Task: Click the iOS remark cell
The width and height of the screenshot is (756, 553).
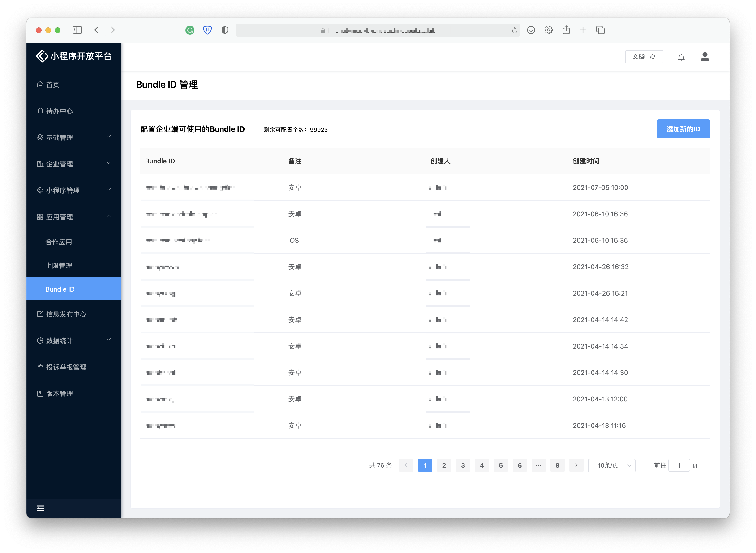Action: [293, 240]
